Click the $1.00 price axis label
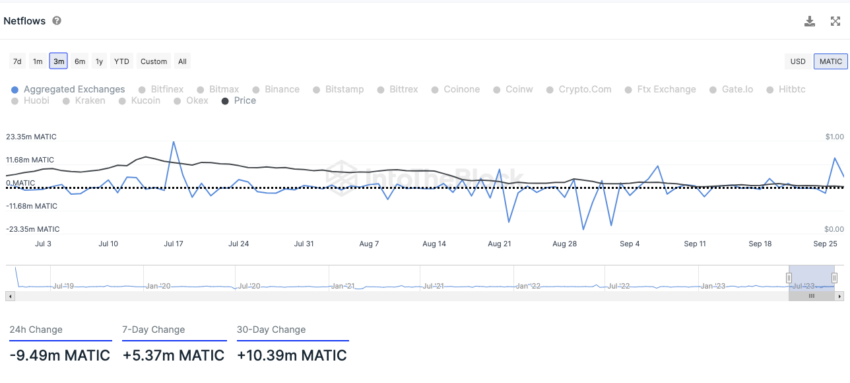The image size is (850, 383). click(834, 137)
